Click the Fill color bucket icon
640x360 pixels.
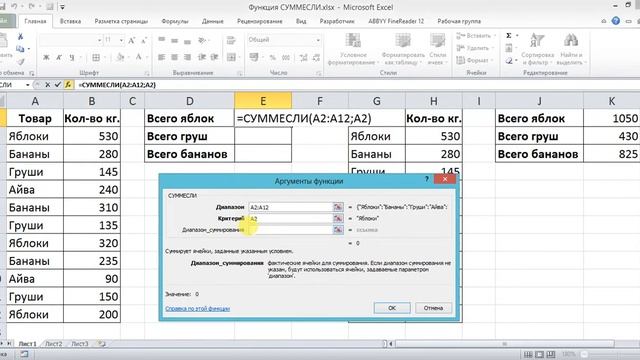(x=120, y=58)
